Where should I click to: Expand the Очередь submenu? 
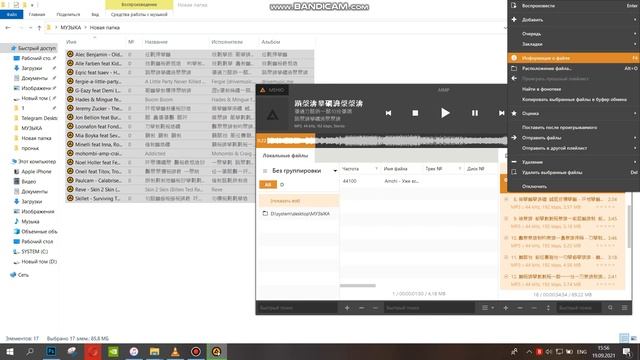(x=573, y=34)
